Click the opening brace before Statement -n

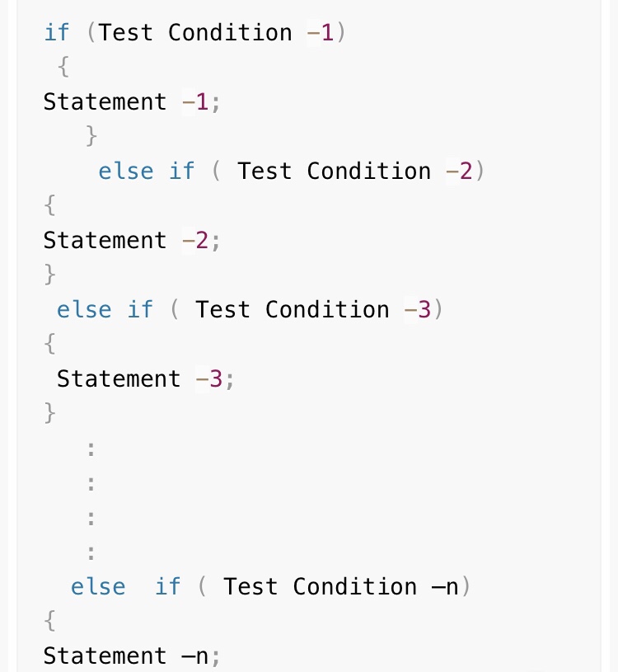click(49, 621)
